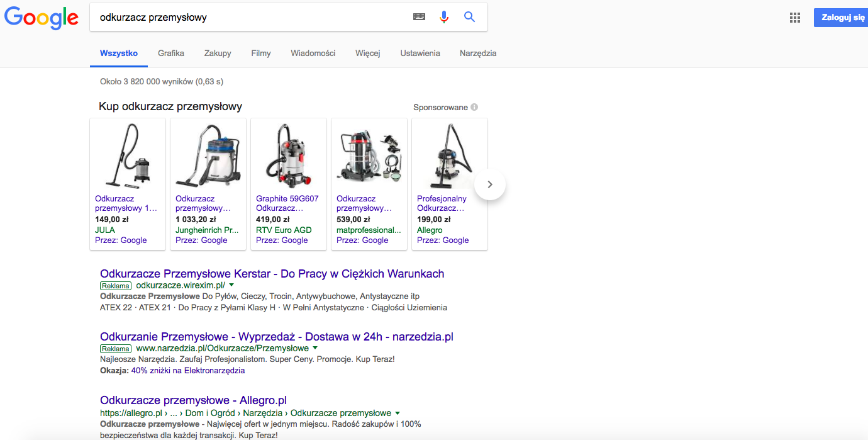Switch to the Grafika tab
868x440 pixels.
(171, 54)
